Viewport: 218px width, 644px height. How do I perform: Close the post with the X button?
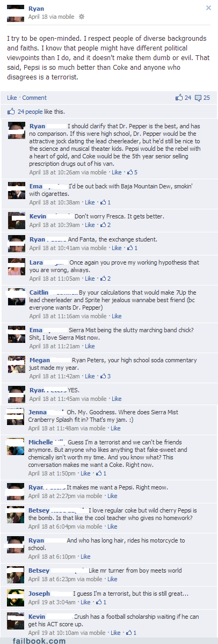coord(208,8)
